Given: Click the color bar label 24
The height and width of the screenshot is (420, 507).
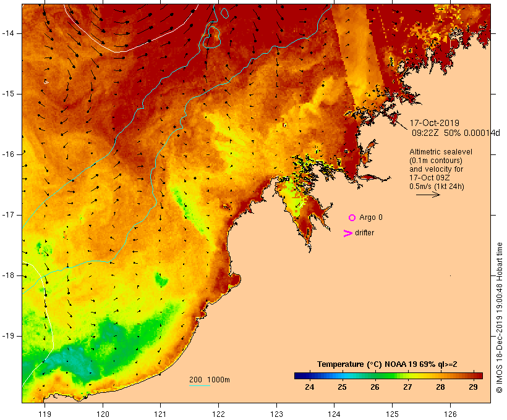Looking at the screenshot, I should (x=309, y=387).
